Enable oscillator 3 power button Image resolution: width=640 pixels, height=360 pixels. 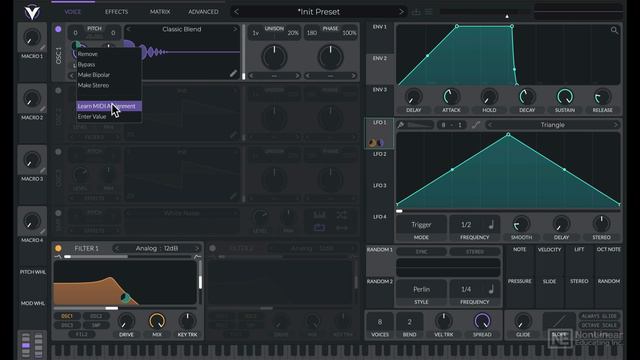[x=58, y=152]
